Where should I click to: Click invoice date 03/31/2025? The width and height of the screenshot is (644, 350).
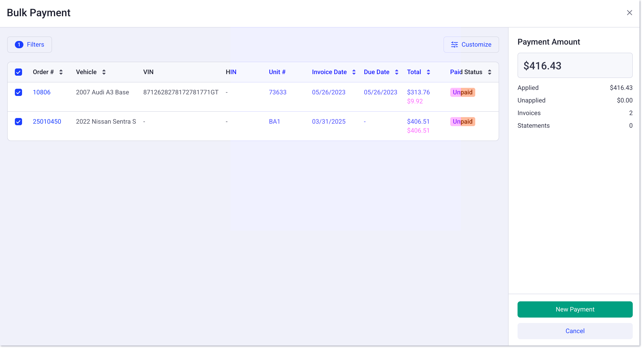(x=329, y=122)
